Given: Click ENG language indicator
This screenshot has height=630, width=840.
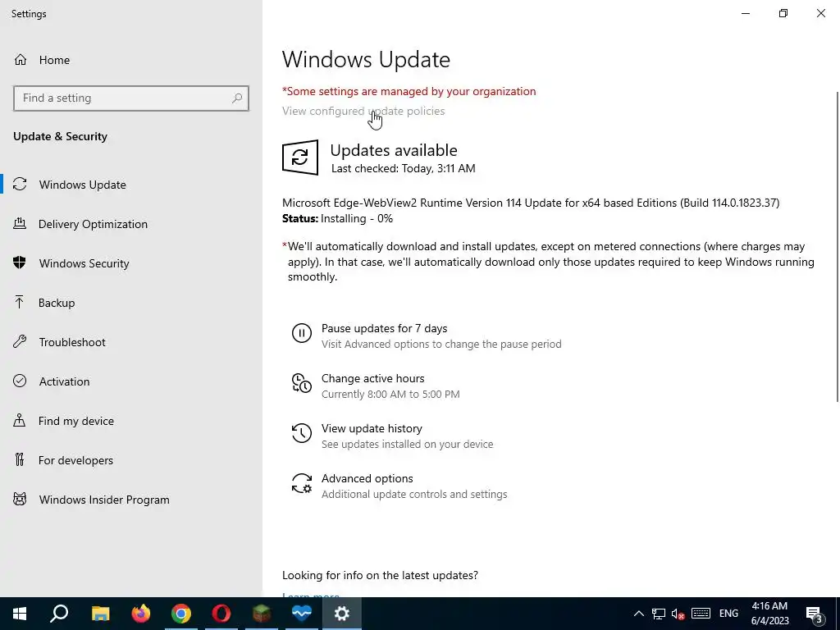Looking at the screenshot, I should click(728, 614).
